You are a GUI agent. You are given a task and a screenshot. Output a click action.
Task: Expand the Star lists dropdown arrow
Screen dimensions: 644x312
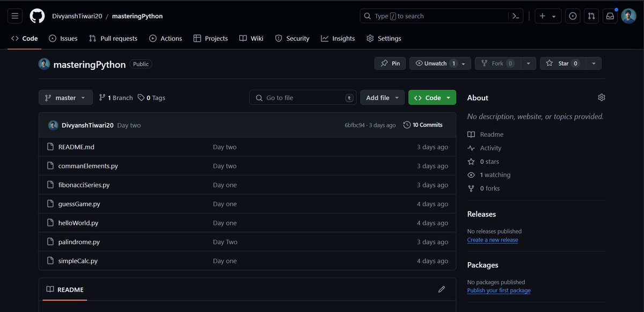coord(594,63)
